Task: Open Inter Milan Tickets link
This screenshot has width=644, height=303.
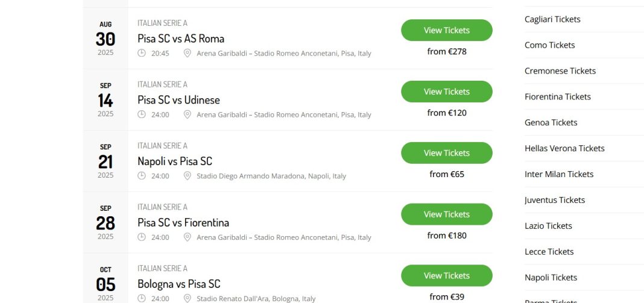Action: pyautogui.click(x=559, y=174)
